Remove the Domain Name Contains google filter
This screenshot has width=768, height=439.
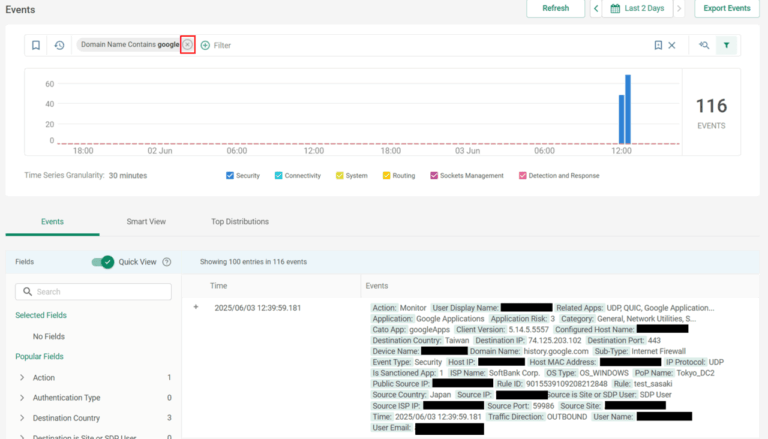(x=187, y=45)
